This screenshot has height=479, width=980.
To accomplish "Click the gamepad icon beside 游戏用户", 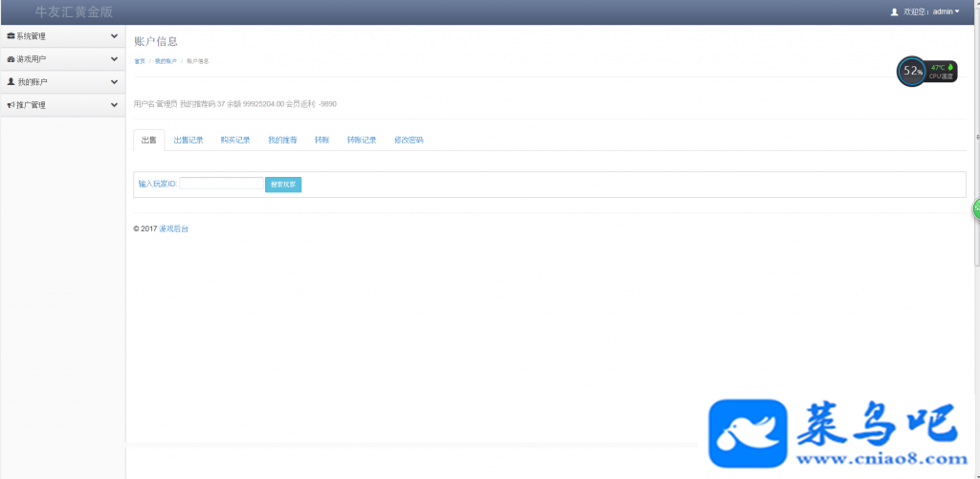I will [11, 59].
